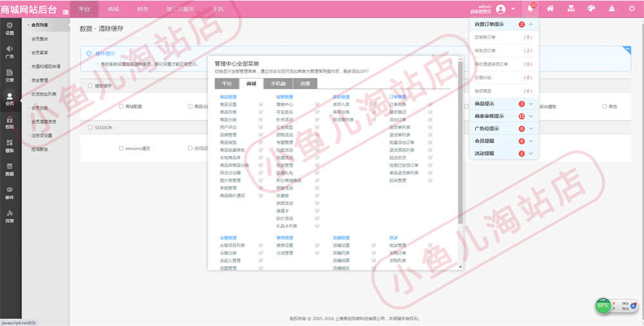Viewport: 644px width, 326px height.
Task: Toggle checkbox for 店铺设置 in dialog
Action: 374,245
